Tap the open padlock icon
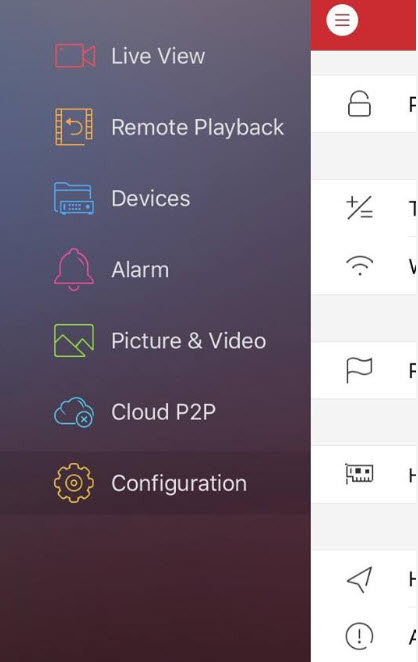Screen dimensions: 418x662 pos(359,104)
